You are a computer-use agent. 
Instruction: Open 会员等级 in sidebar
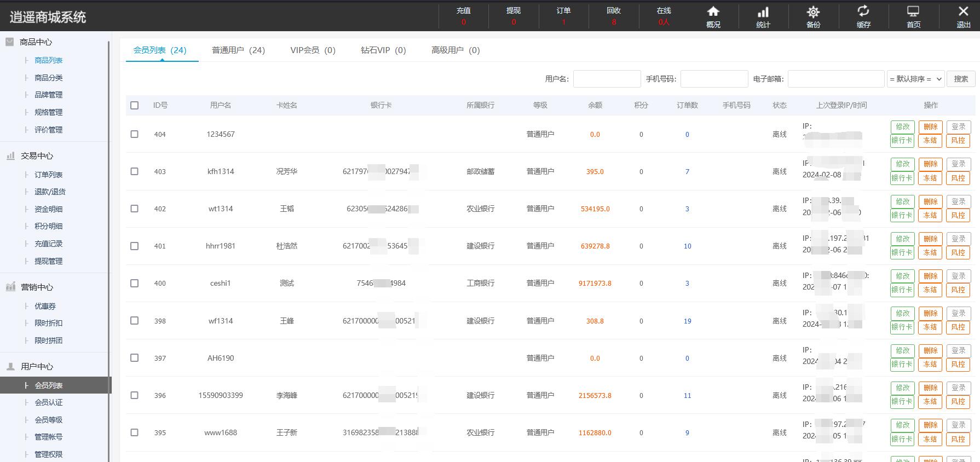click(49, 420)
